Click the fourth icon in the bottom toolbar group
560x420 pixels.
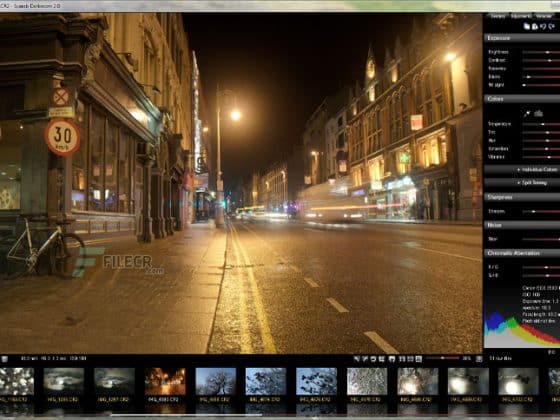[381, 359]
